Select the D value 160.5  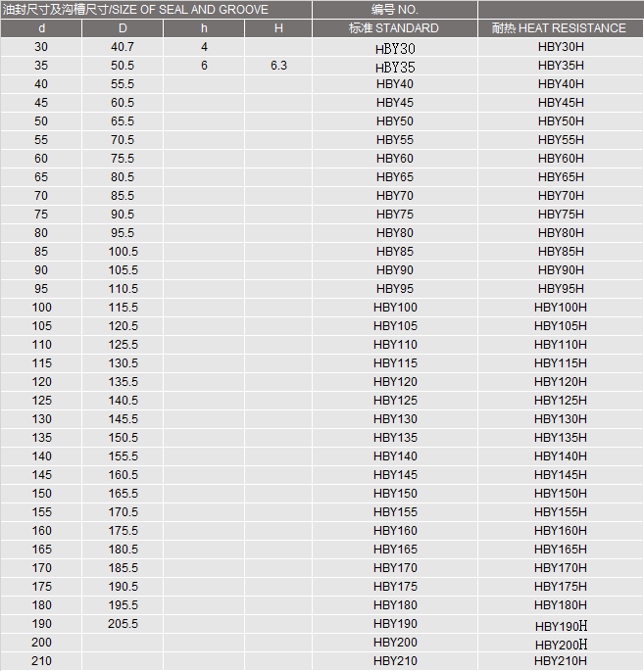click(124, 475)
